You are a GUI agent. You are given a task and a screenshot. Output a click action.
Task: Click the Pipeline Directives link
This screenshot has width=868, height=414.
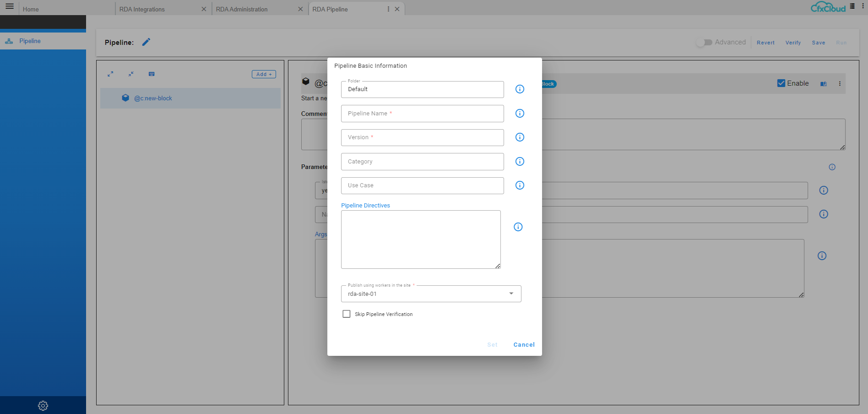point(365,205)
